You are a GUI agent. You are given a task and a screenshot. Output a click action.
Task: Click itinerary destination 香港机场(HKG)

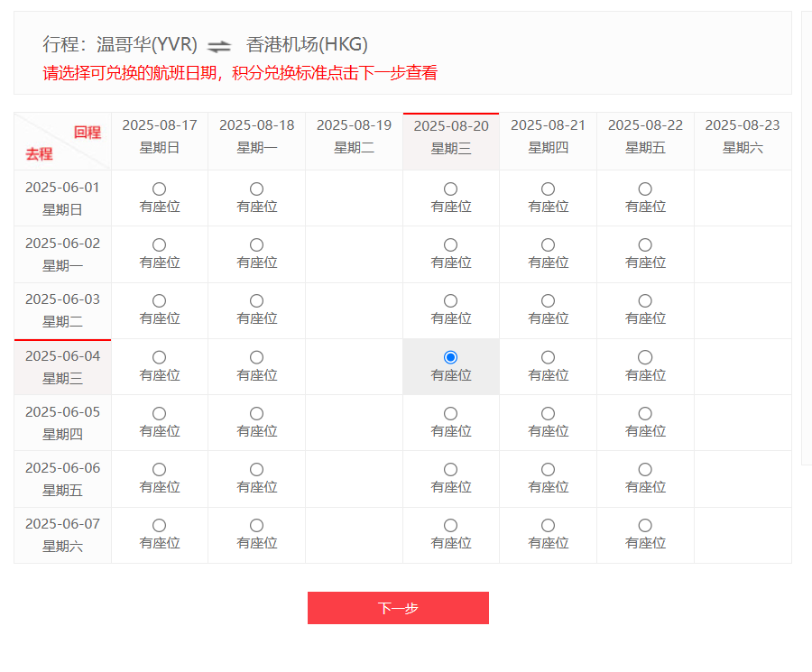click(x=307, y=44)
